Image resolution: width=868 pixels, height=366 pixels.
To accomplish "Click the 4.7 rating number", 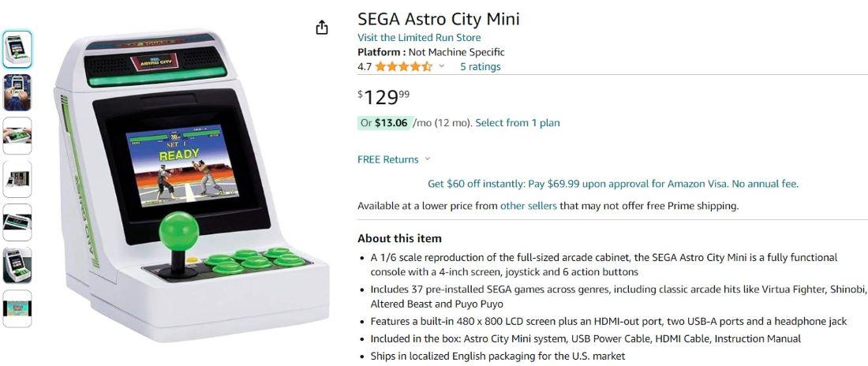I will 364,67.
